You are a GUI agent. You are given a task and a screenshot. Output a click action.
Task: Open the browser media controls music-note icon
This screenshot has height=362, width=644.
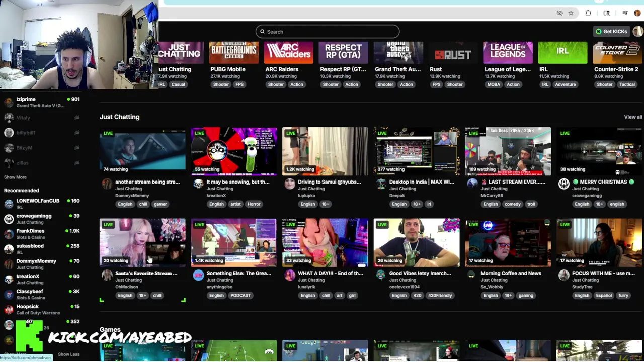(625, 13)
